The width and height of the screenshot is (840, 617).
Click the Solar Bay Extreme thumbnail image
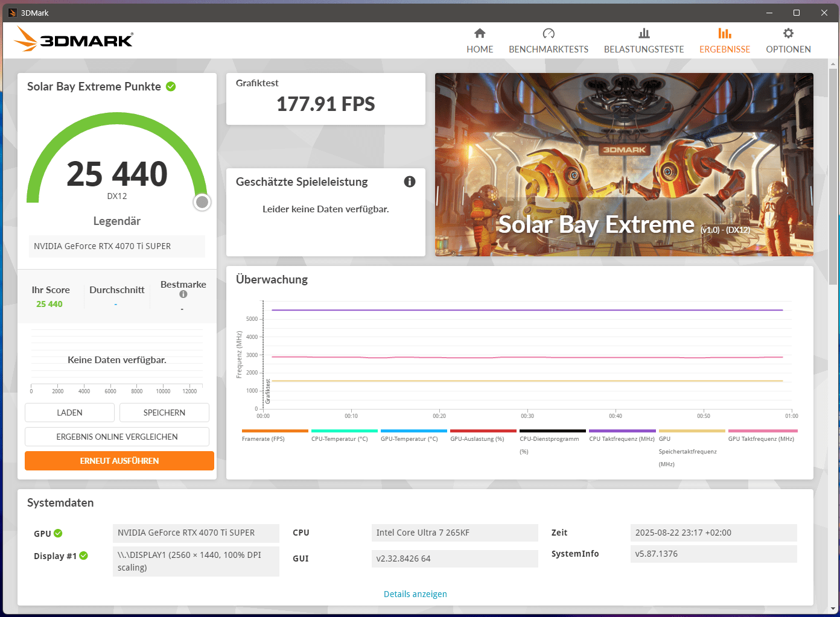coord(624,165)
